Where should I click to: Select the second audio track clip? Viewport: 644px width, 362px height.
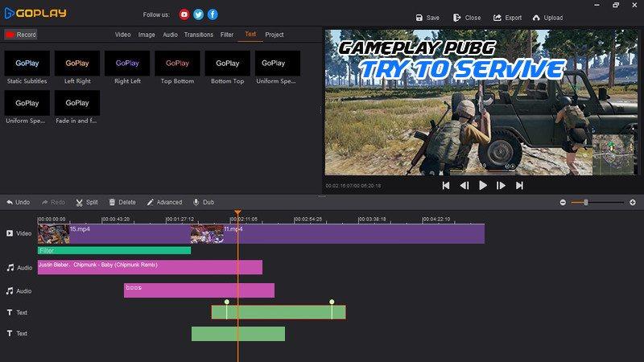click(199, 290)
